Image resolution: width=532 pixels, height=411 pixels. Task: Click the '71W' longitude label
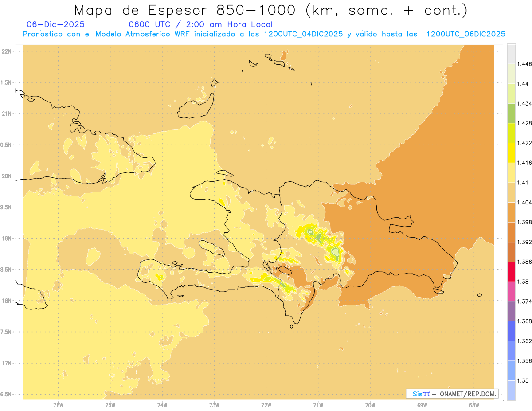[318, 405]
